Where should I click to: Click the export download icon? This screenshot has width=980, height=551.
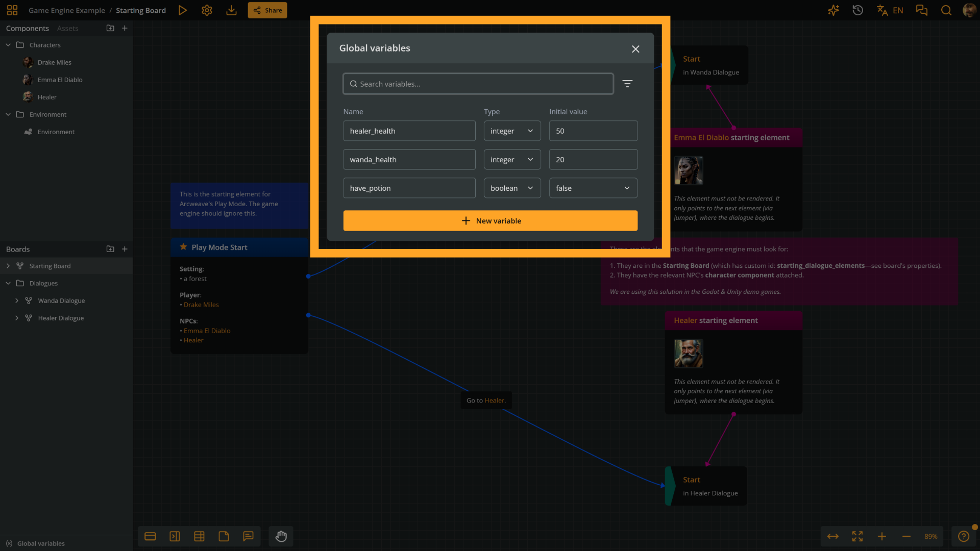[x=231, y=10]
